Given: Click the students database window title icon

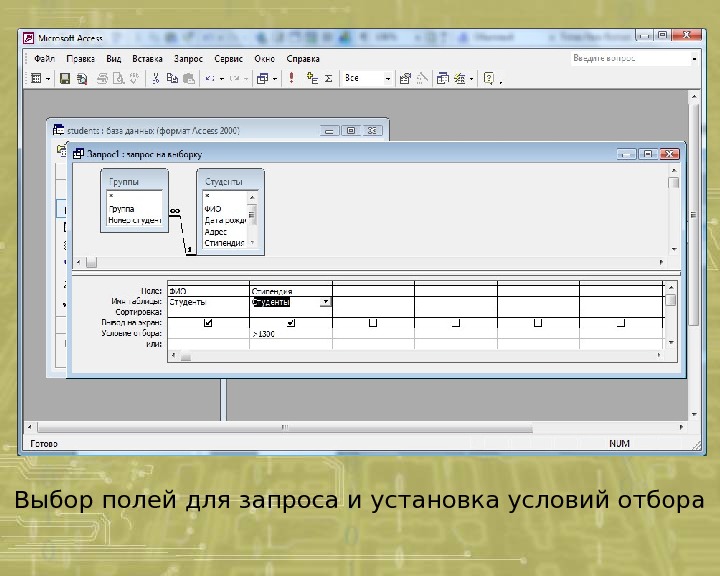Looking at the screenshot, I should [58, 130].
